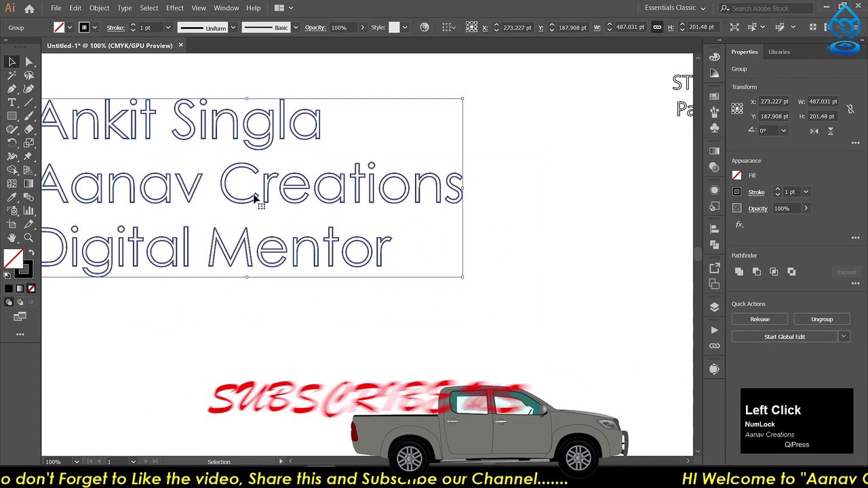Open the Layers panel icon in dock
The height and width of the screenshot is (488, 868).
click(714, 307)
